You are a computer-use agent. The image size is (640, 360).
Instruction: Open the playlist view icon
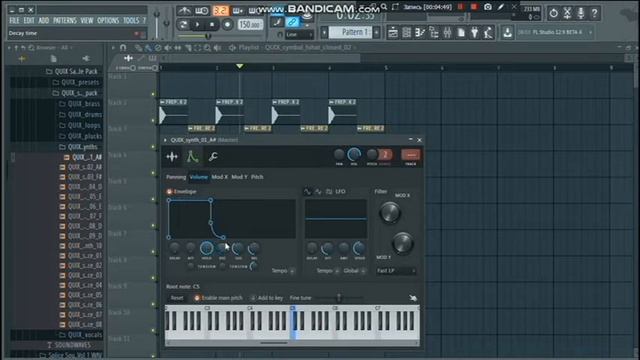point(393,33)
